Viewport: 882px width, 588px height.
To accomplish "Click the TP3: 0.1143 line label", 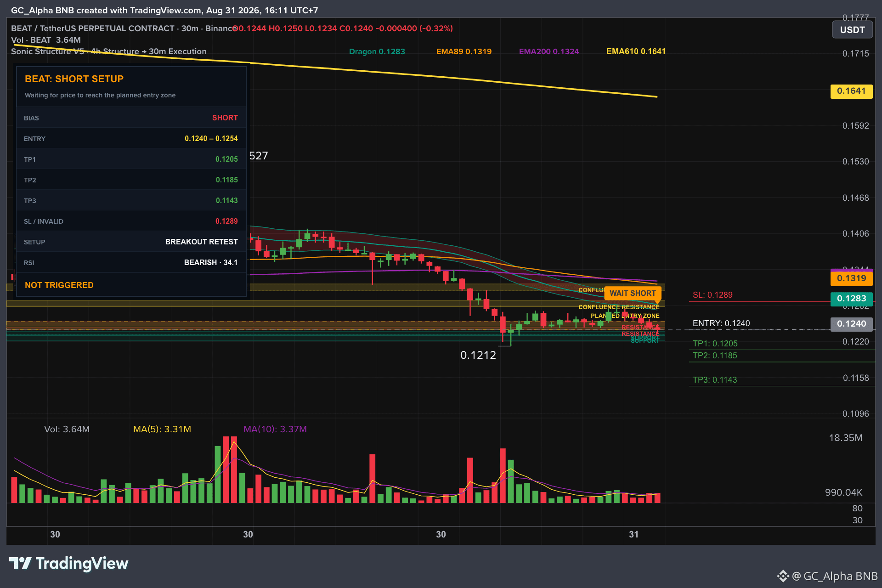I will pos(715,380).
